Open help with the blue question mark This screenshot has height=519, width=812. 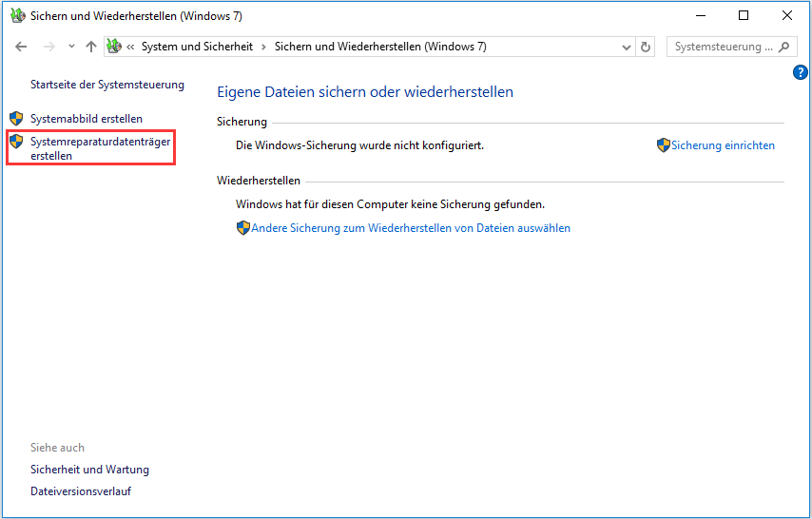point(800,72)
